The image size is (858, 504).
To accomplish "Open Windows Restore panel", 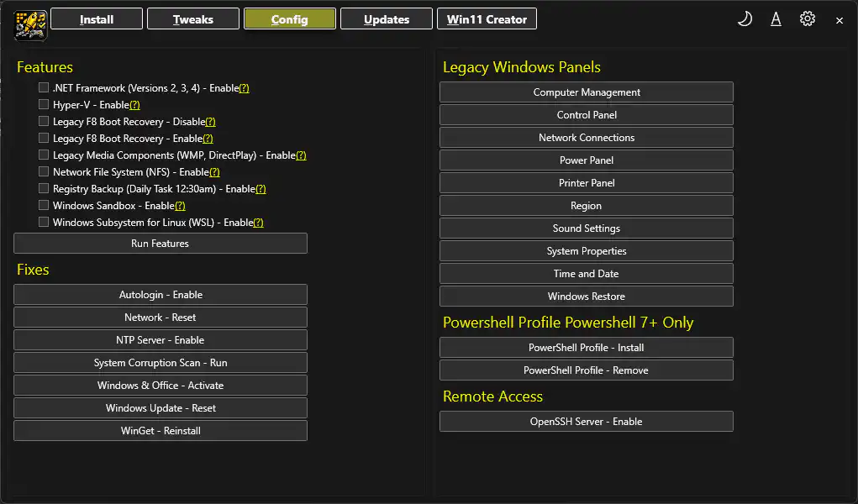I will (x=587, y=297).
